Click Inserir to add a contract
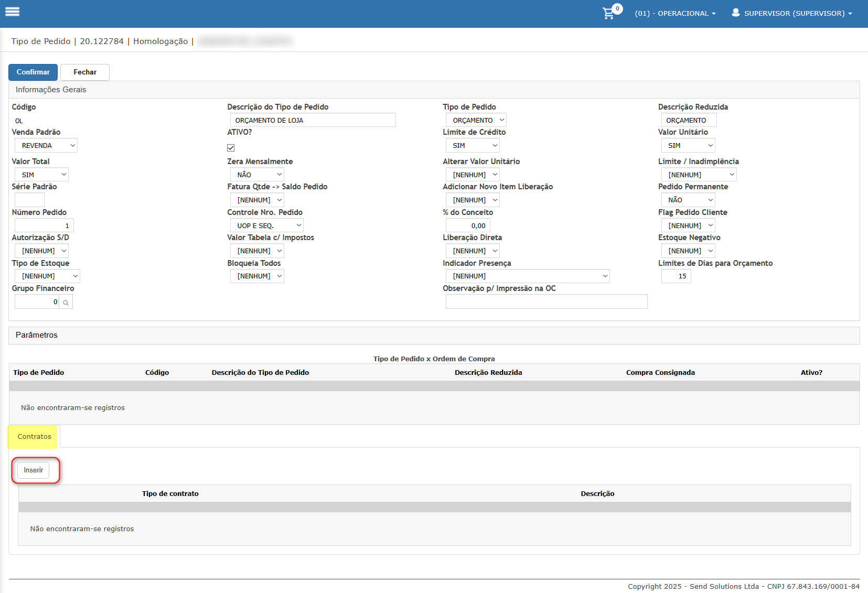868x593 pixels. click(34, 470)
